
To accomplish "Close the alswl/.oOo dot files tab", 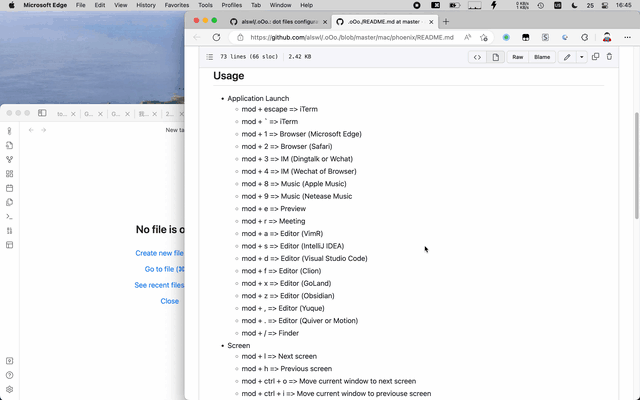I will pyautogui.click(x=325, y=22).
